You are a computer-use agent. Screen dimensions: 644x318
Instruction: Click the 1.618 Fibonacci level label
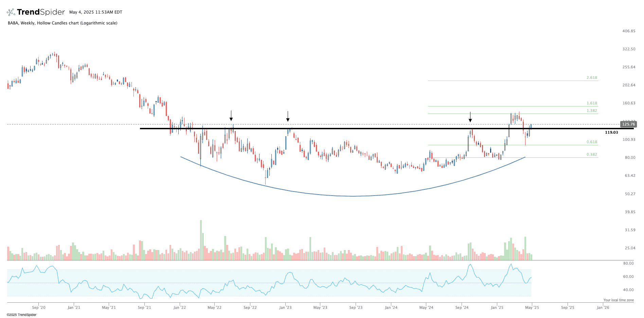[x=591, y=103]
